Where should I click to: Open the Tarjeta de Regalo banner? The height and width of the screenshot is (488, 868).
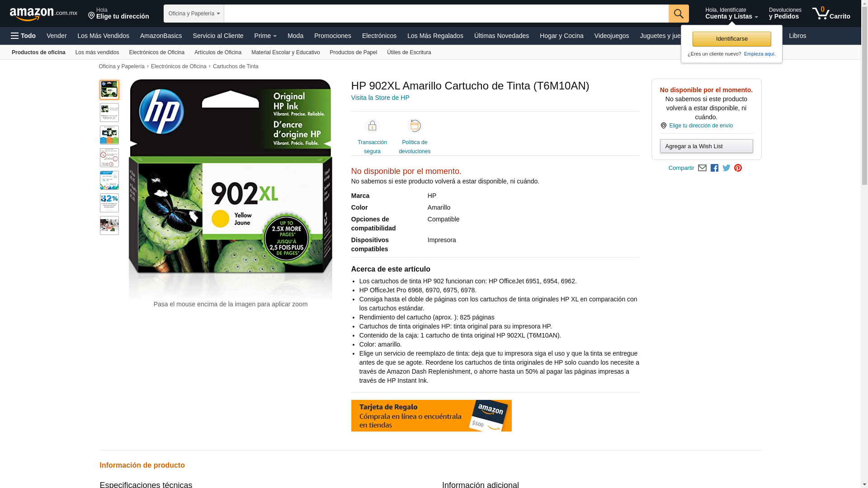point(431,416)
